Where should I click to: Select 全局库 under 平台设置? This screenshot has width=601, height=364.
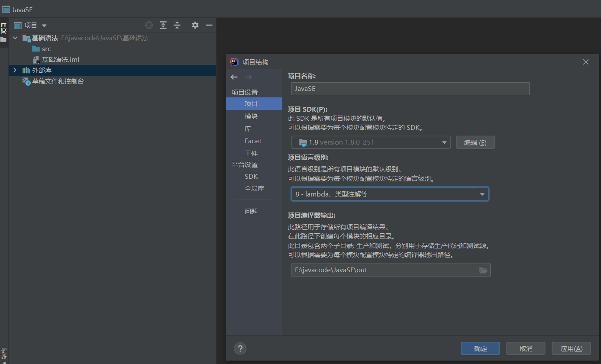pyautogui.click(x=254, y=189)
